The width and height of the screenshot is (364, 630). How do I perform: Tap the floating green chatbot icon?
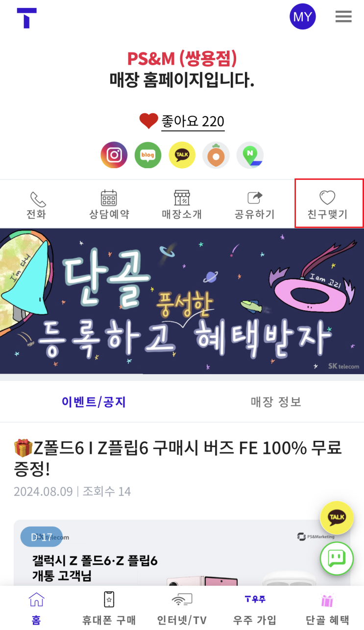(x=337, y=558)
